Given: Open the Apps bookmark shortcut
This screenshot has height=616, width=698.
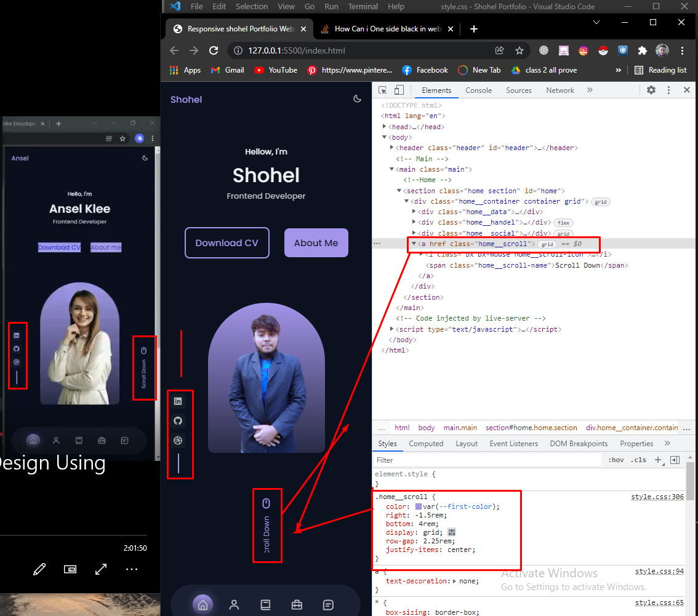Looking at the screenshot, I should [185, 70].
